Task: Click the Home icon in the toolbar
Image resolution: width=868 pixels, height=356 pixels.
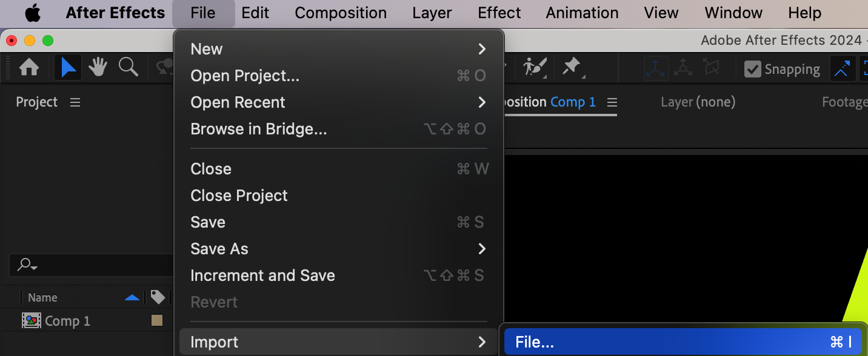Action: (x=29, y=67)
